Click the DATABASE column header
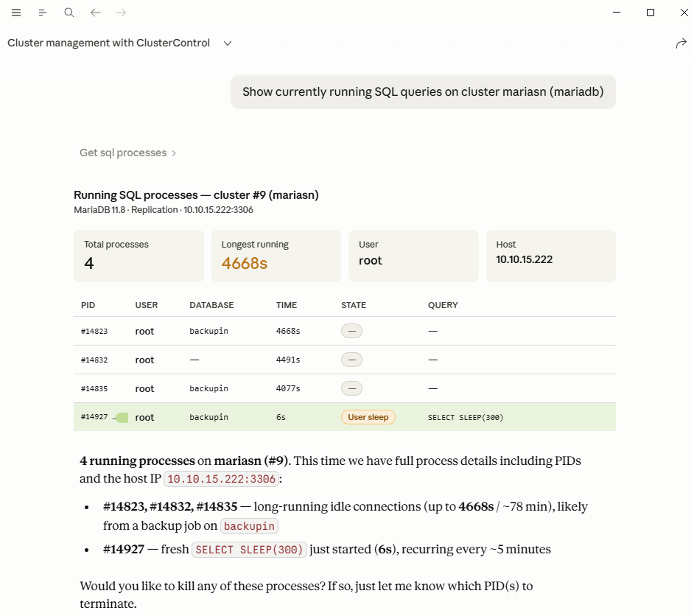 coord(211,305)
